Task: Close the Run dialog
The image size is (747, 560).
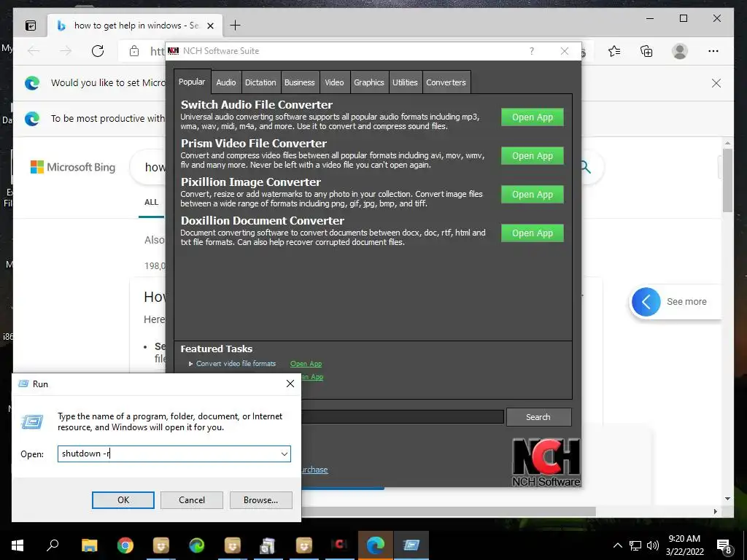Action: pos(290,384)
